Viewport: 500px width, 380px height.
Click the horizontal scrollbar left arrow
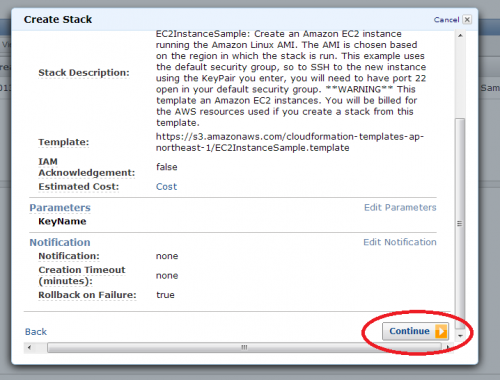(x=29, y=347)
